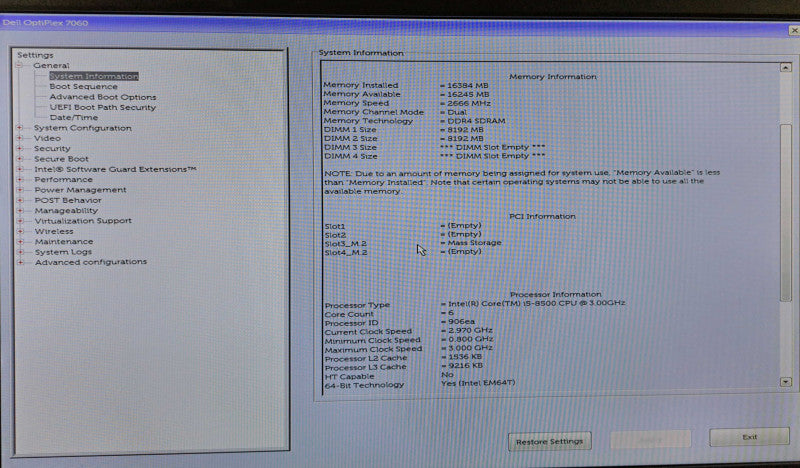Click the DIMM 1 Size row
800x468 pixels.
click(404, 130)
